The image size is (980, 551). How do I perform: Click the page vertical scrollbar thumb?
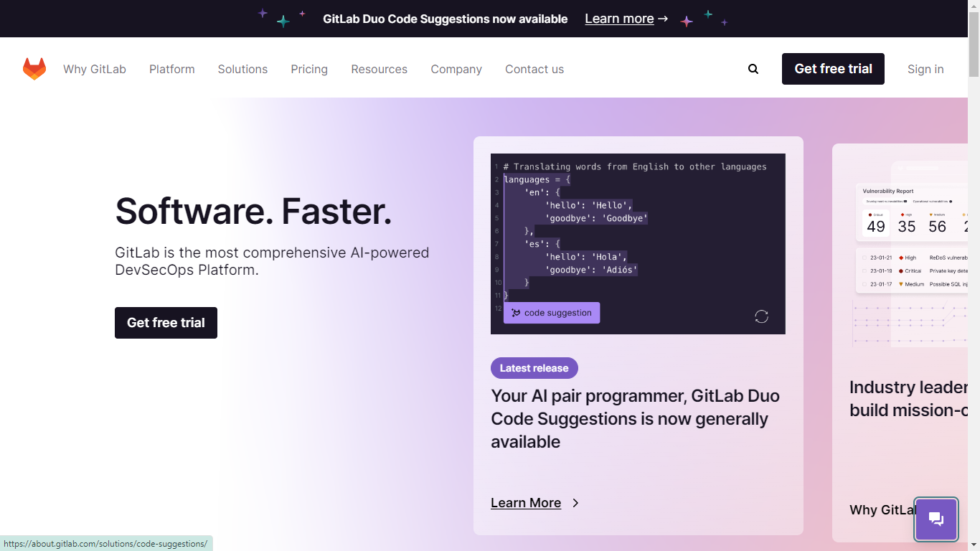pyautogui.click(x=974, y=44)
